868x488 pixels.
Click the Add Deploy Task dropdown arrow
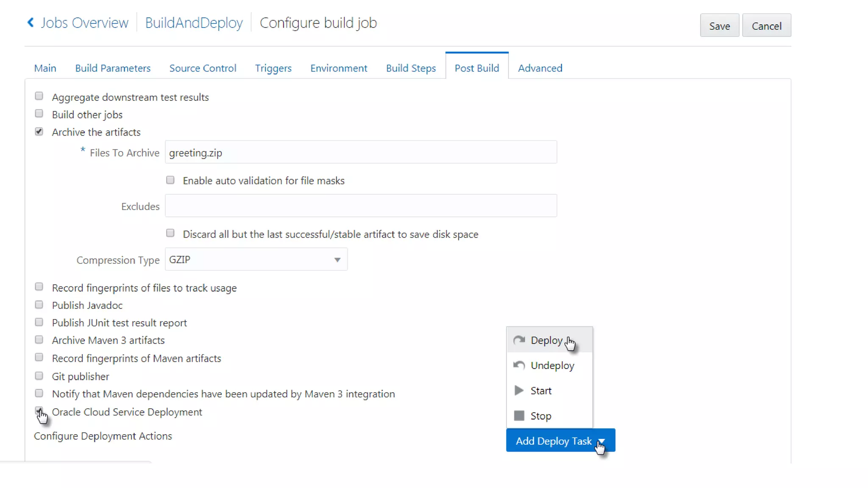pos(601,441)
